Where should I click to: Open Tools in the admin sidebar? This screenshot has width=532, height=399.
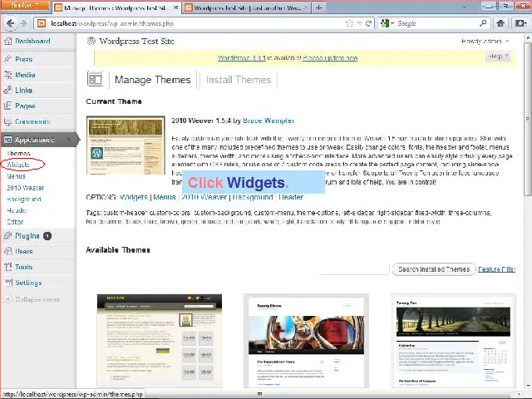pyautogui.click(x=23, y=267)
